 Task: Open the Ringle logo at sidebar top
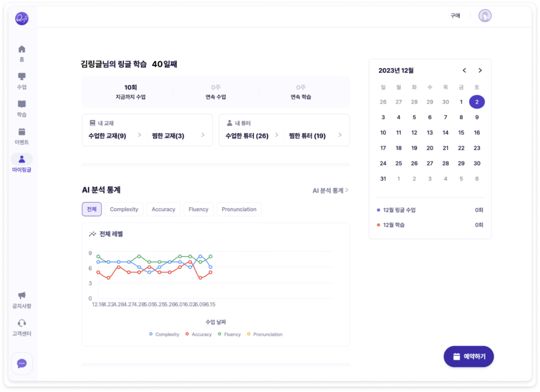click(x=22, y=18)
